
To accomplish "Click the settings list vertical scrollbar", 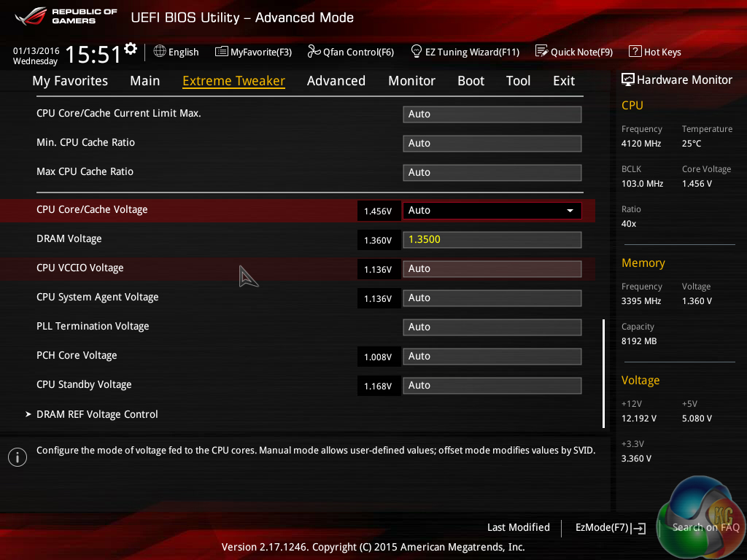I will [603, 373].
